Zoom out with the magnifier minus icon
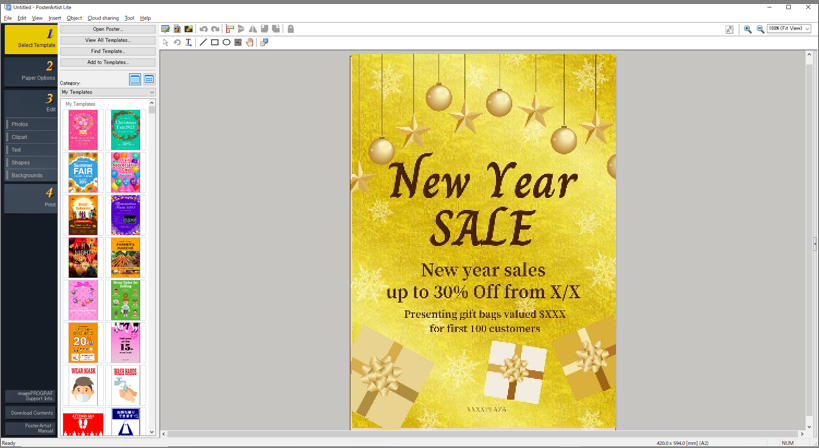The image size is (819, 448). (x=760, y=29)
